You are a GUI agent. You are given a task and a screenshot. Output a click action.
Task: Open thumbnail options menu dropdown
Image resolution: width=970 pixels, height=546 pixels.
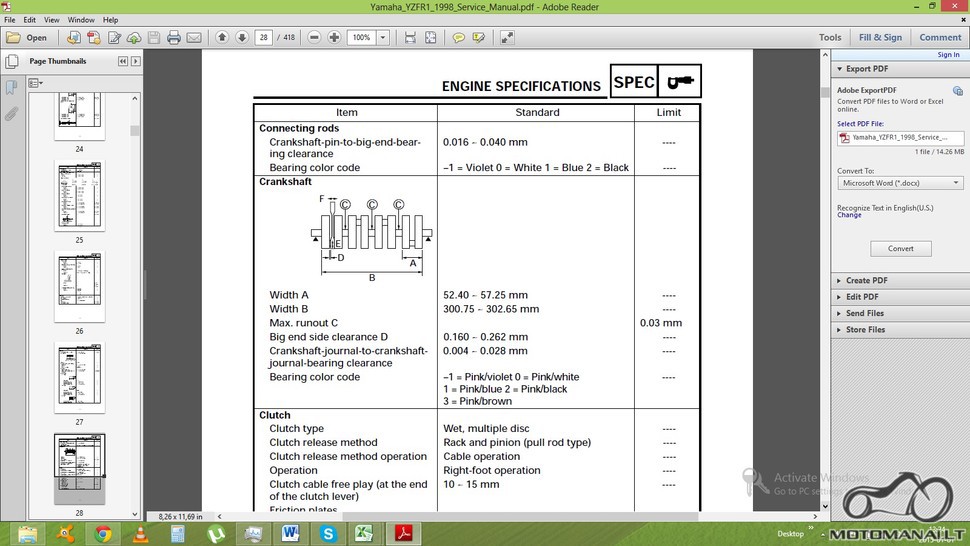point(35,83)
